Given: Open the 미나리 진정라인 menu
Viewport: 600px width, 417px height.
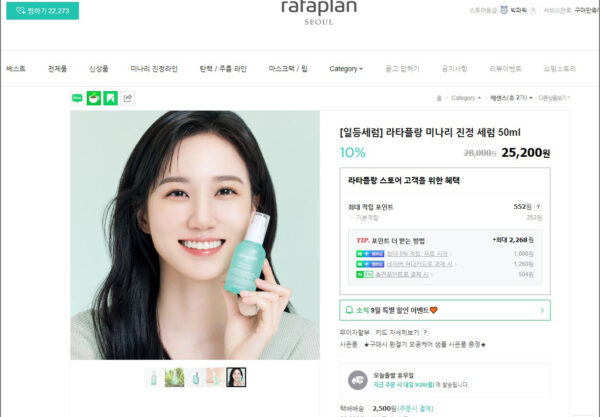Looking at the screenshot, I should tap(154, 69).
